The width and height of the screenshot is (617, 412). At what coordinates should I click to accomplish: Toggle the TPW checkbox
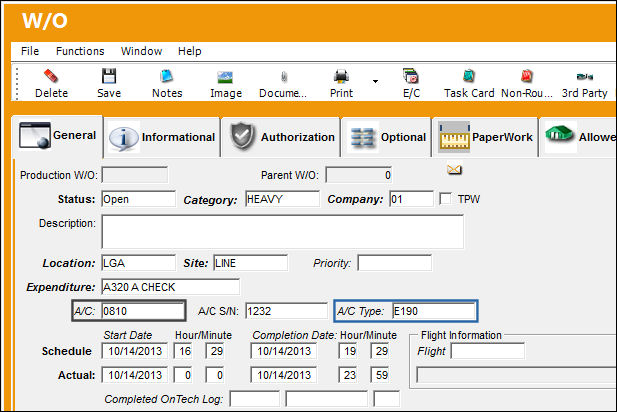point(445,199)
